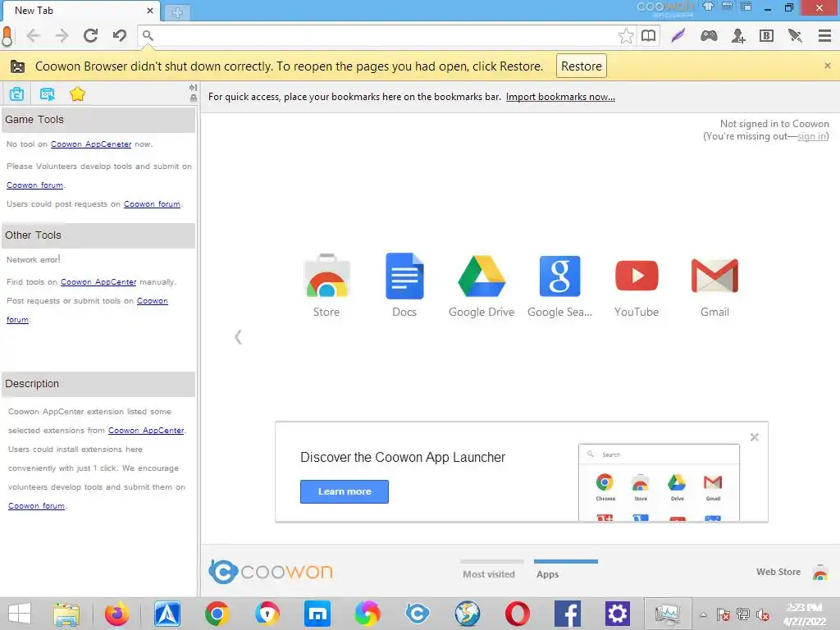The height and width of the screenshot is (630, 840).
Task: Click the add user account icon
Action: click(x=738, y=36)
